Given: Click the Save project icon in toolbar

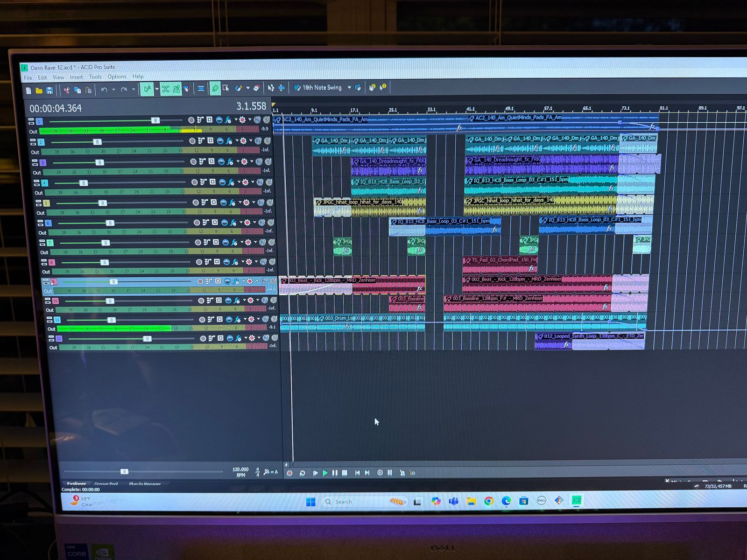Looking at the screenshot, I should click(49, 91).
